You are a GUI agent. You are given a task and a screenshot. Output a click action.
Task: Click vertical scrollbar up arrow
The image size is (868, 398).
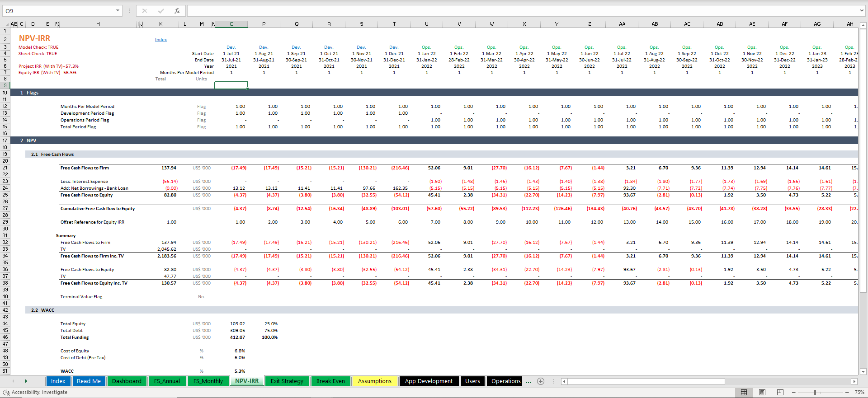tap(863, 26)
